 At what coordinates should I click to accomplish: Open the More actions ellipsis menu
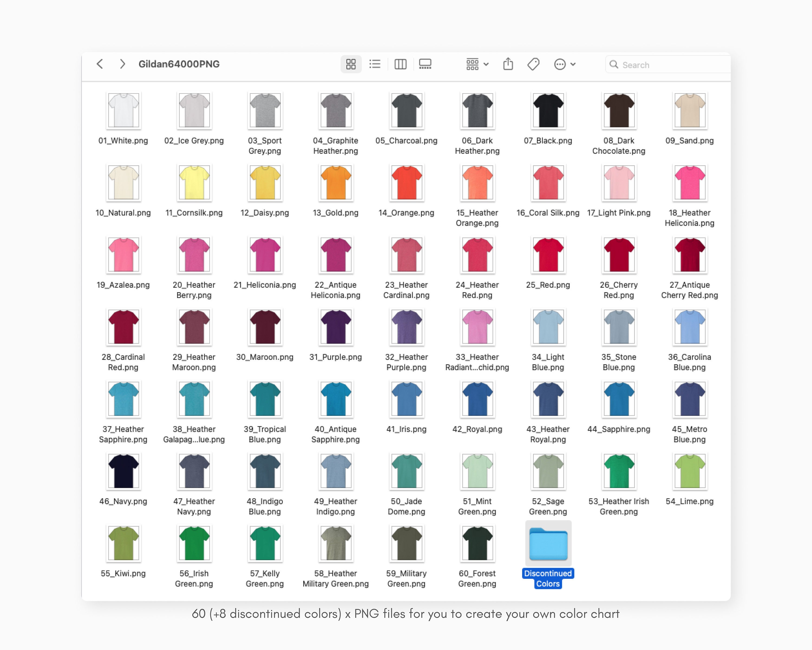560,64
